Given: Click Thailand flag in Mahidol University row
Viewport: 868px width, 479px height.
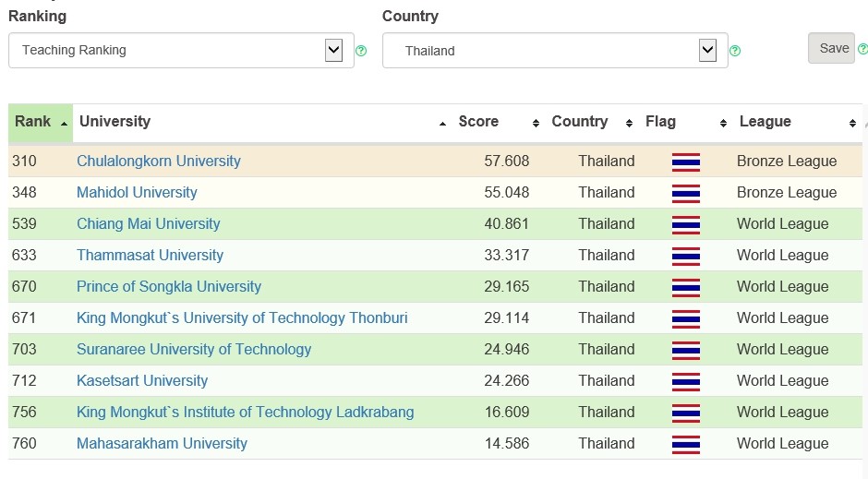Looking at the screenshot, I should click(686, 194).
